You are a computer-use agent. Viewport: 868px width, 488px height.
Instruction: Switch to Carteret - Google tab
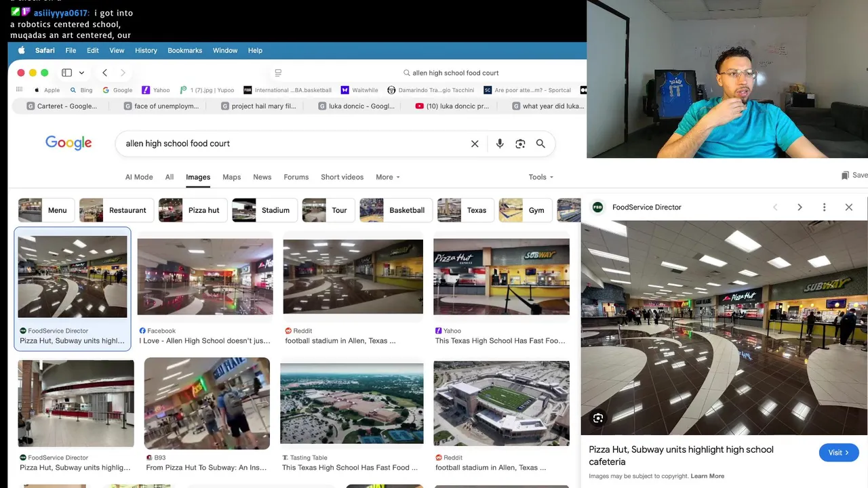click(62, 106)
